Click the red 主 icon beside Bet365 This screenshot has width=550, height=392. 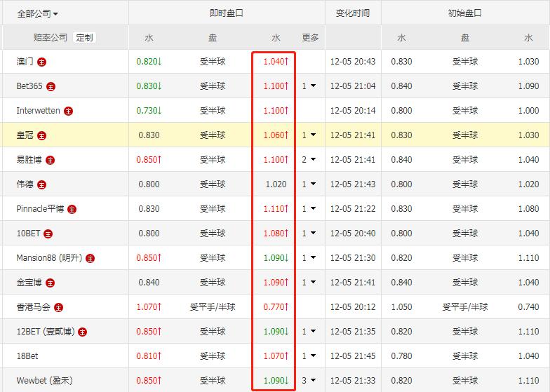pos(51,87)
